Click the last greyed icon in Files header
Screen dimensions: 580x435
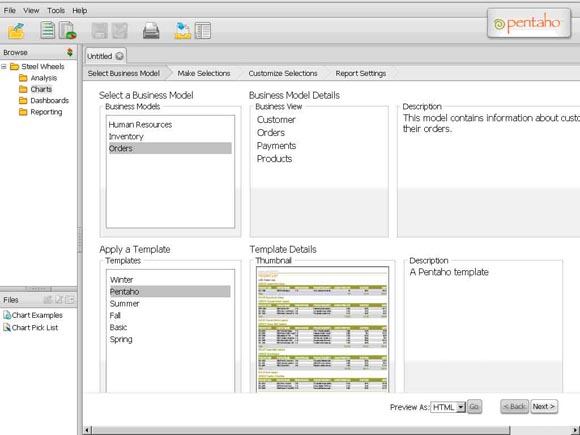pyautogui.click(x=70, y=300)
